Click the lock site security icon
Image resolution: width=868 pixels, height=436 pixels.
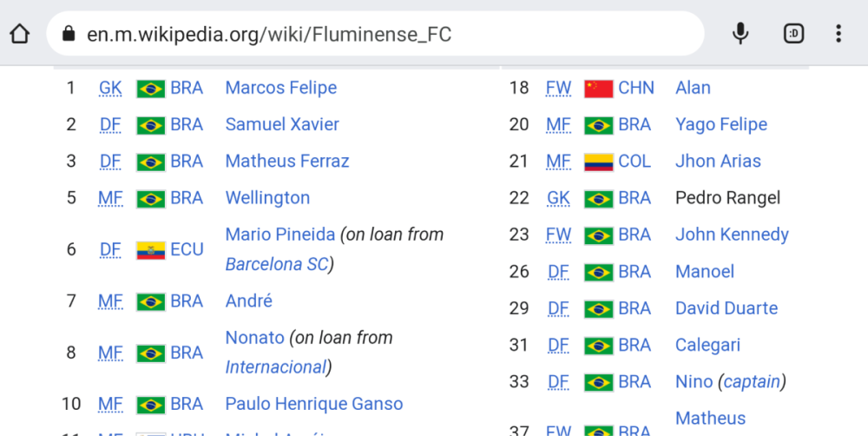69,35
